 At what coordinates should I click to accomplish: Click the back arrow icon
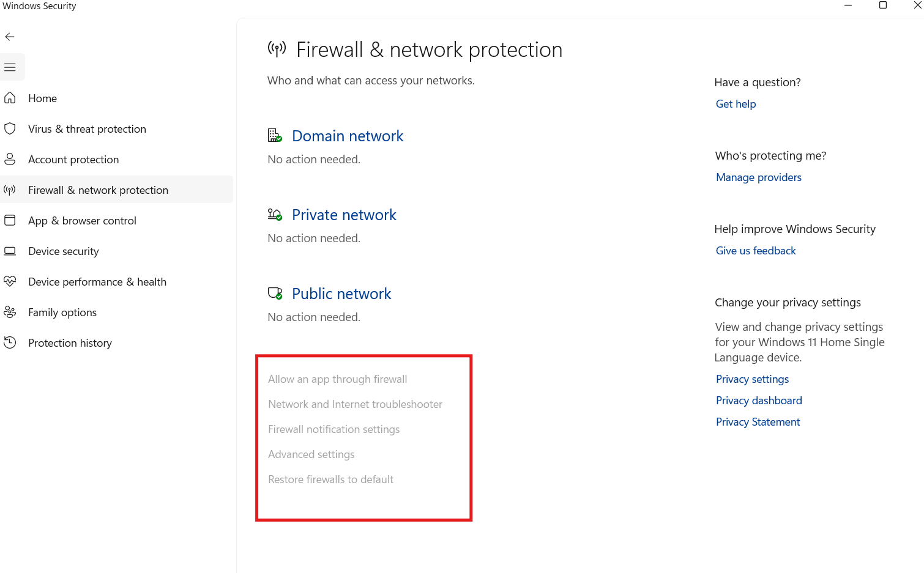click(x=10, y=37)
